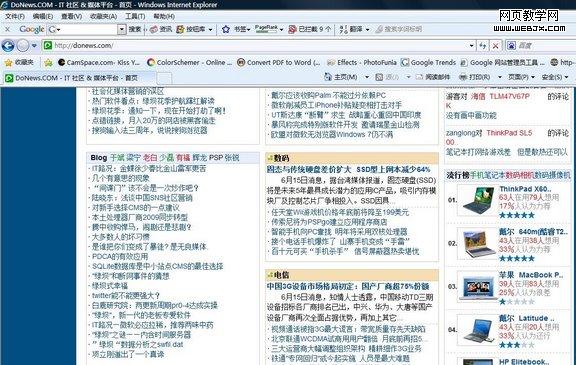
Task: Expand the PageRank dropdown arrow
Action: point(281,29)
